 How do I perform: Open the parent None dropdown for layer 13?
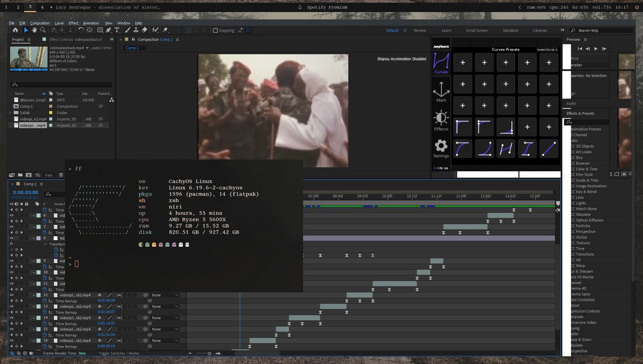[165, 306]
